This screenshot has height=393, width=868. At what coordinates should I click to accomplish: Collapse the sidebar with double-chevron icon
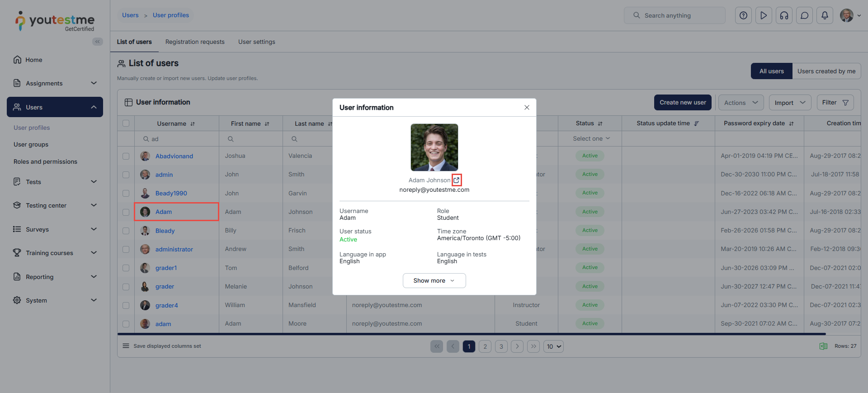(x=98, y=42)
